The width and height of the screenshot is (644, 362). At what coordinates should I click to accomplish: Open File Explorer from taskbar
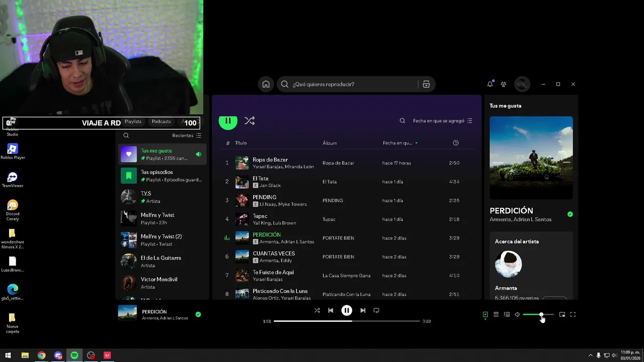coord(25,355)
